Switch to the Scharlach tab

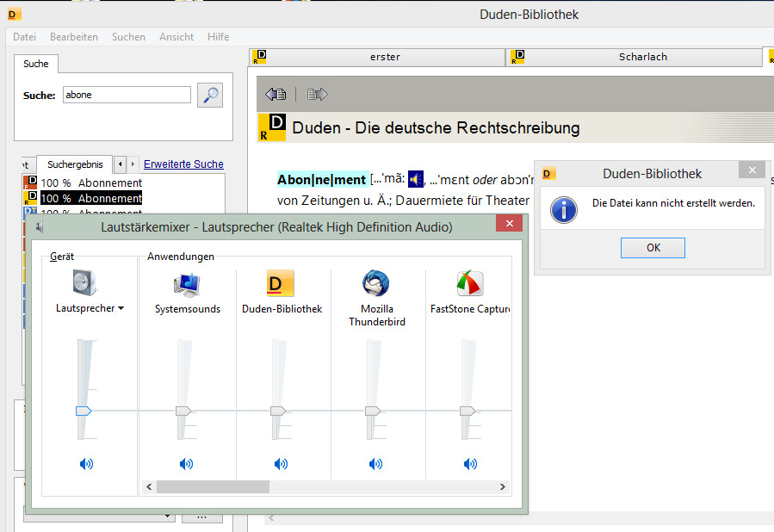tap(635, 57)
